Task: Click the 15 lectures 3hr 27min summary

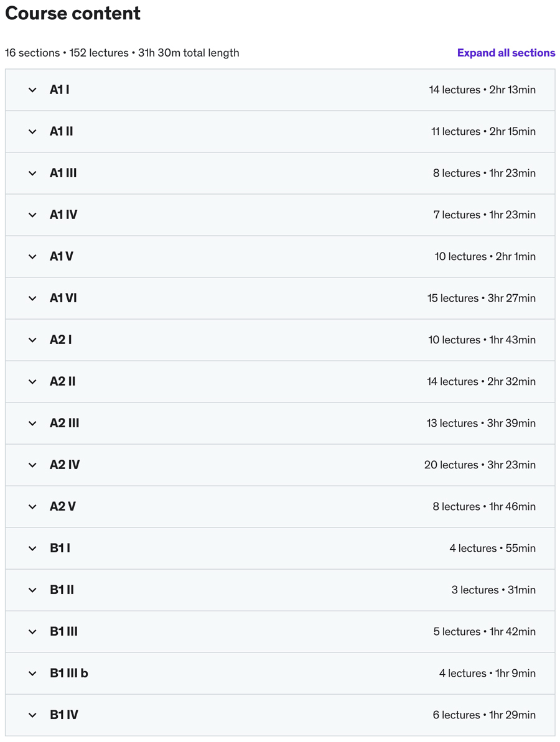Action: point(482,298)
